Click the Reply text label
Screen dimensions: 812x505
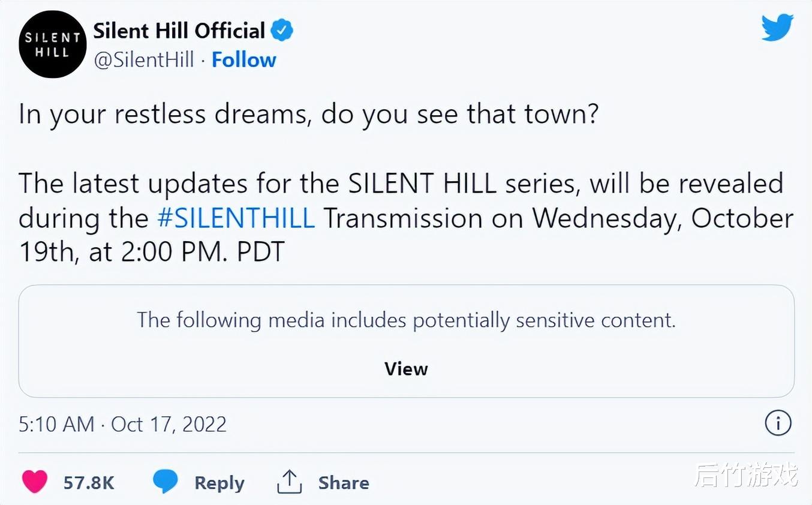tap(219, 483)
